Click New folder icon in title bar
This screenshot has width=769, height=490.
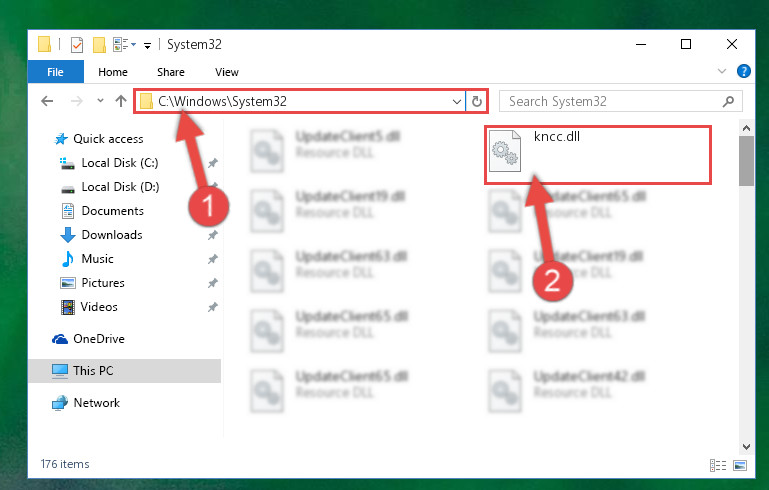[x=99, y=45]
